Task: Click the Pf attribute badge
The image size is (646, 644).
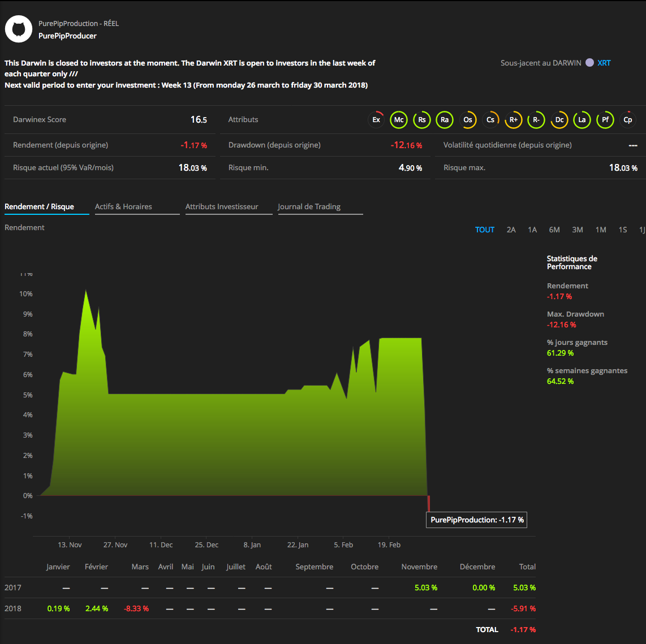Action: [x=605, y=120]
